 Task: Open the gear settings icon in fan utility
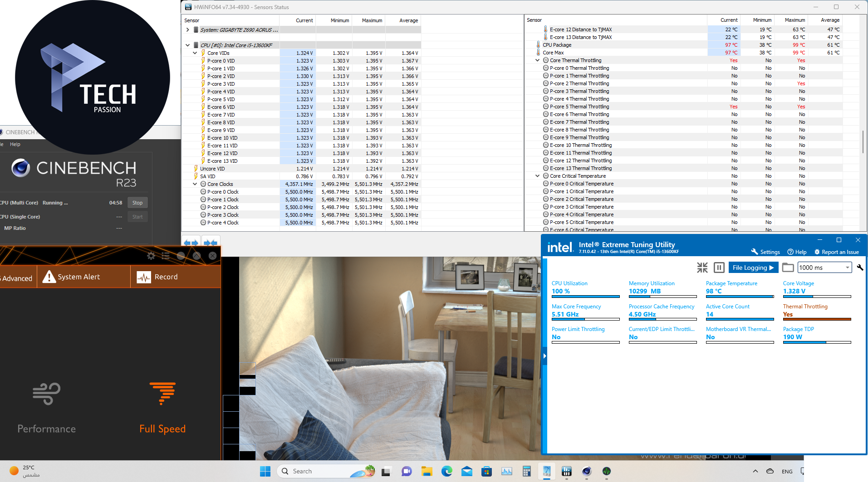151,256
